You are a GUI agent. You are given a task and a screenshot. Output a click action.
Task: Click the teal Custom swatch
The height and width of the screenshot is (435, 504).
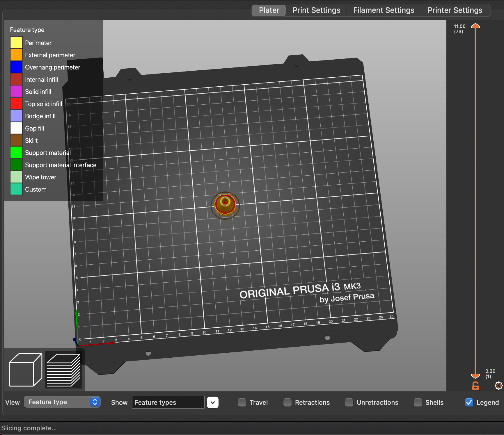coord(16,189)
